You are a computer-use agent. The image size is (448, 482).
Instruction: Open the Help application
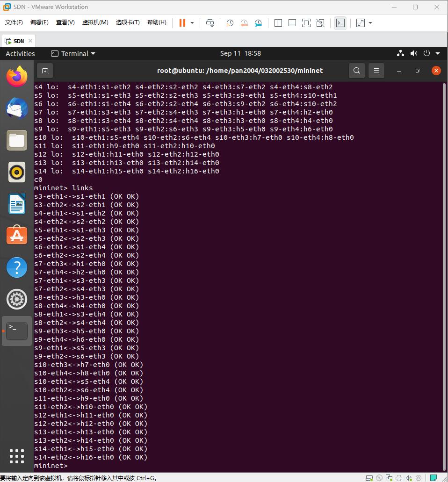[x=17, y=267]
